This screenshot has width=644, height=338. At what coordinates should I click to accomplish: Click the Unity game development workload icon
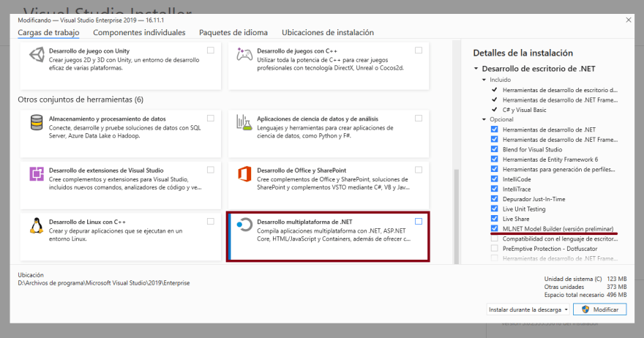[37, 55]
